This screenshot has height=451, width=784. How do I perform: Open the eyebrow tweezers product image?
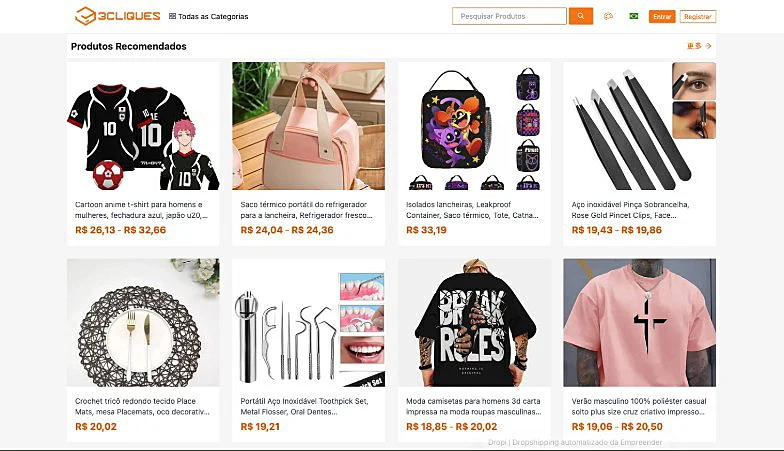[x=639, y=126]
